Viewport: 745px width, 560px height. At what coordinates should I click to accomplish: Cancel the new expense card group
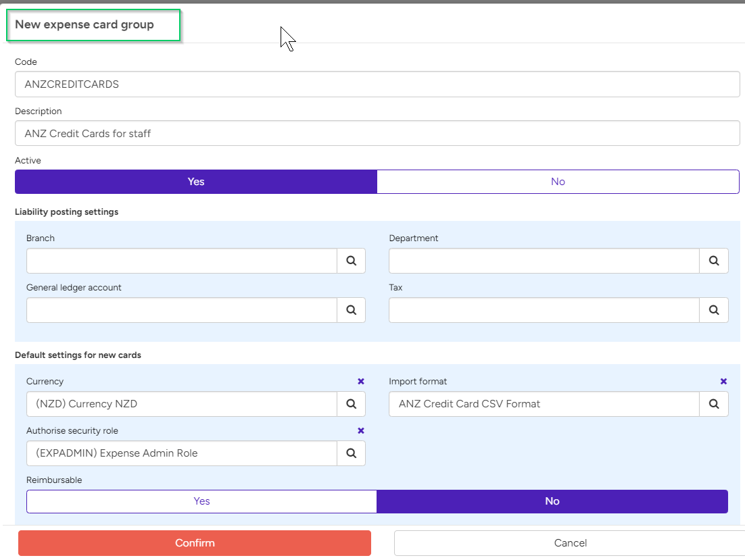[x=570, y=543]
